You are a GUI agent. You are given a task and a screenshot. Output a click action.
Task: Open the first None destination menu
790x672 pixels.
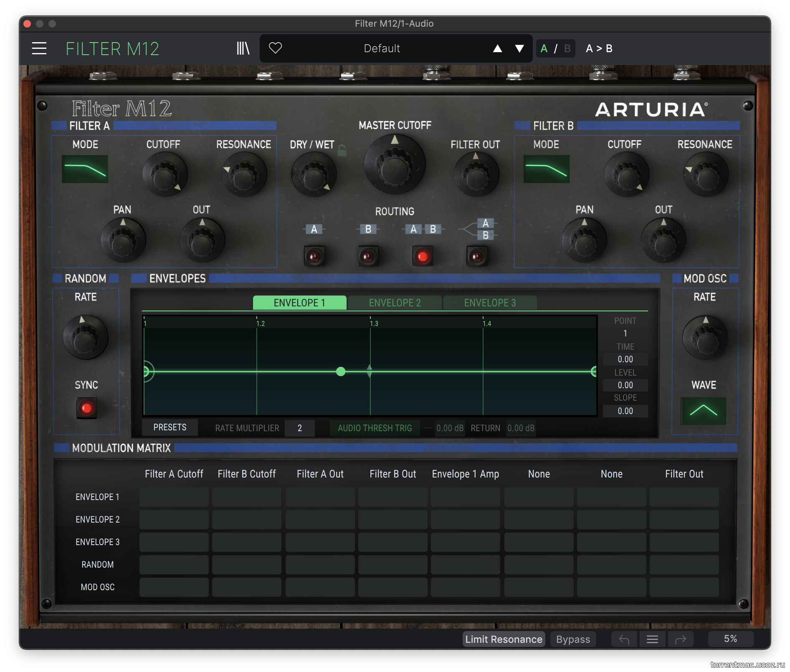coord(539,474)
